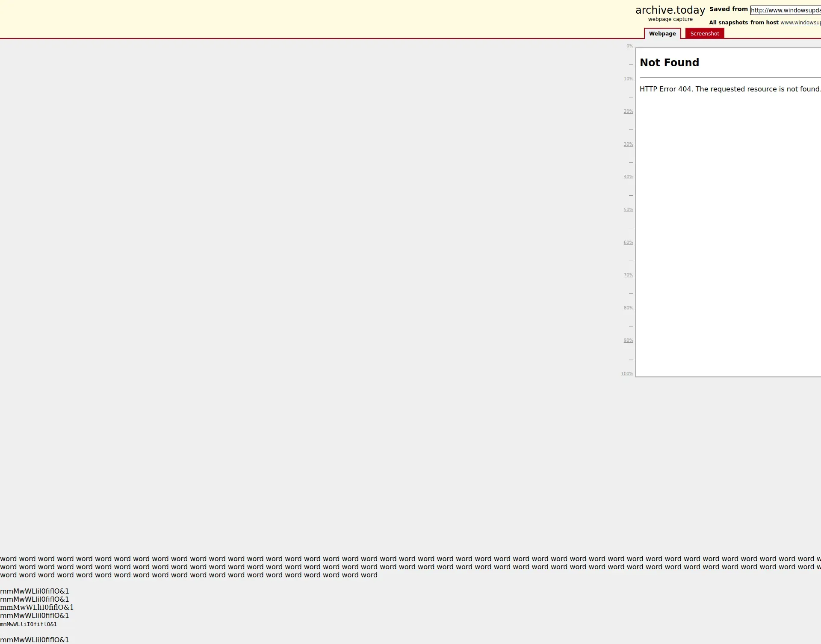
Task: Select the Webpage tab
Action: click(662, 34)
